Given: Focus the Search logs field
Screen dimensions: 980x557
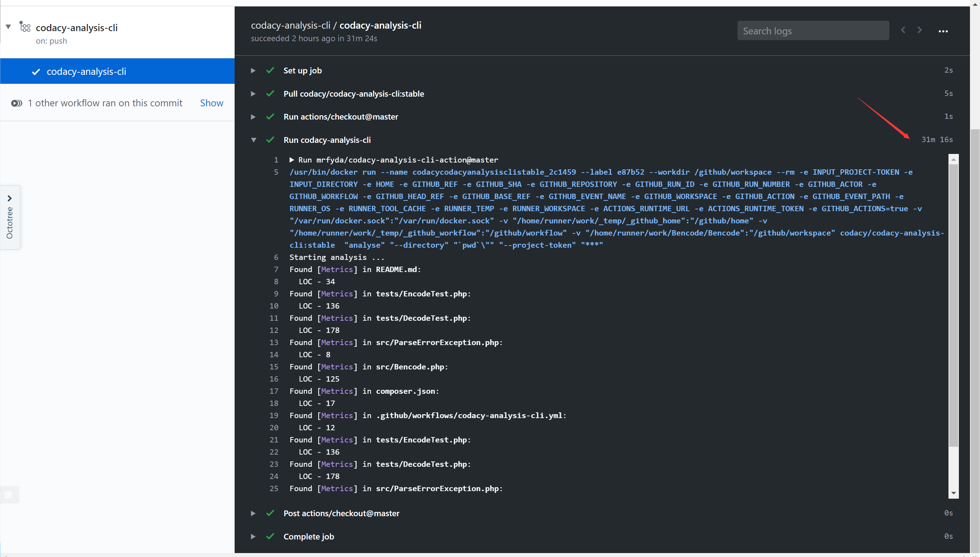Looking at the screenshot, I should pos(813,30).
